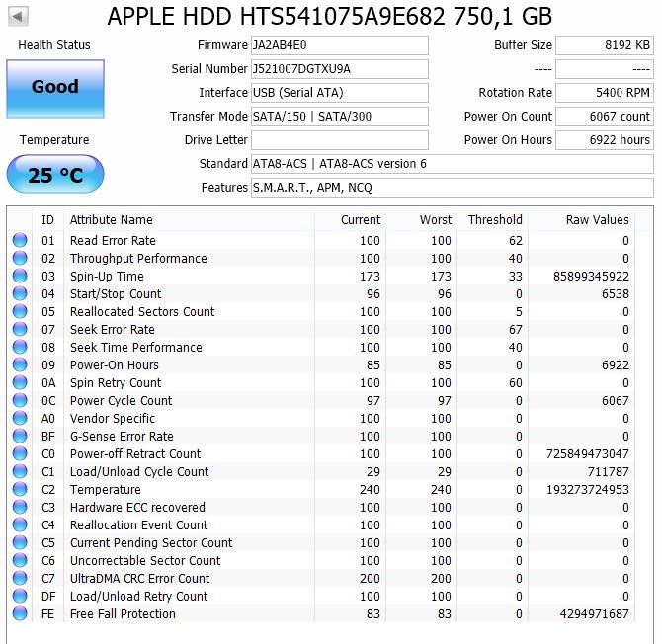Click the Firmware field JA2AB4E0

340,45
